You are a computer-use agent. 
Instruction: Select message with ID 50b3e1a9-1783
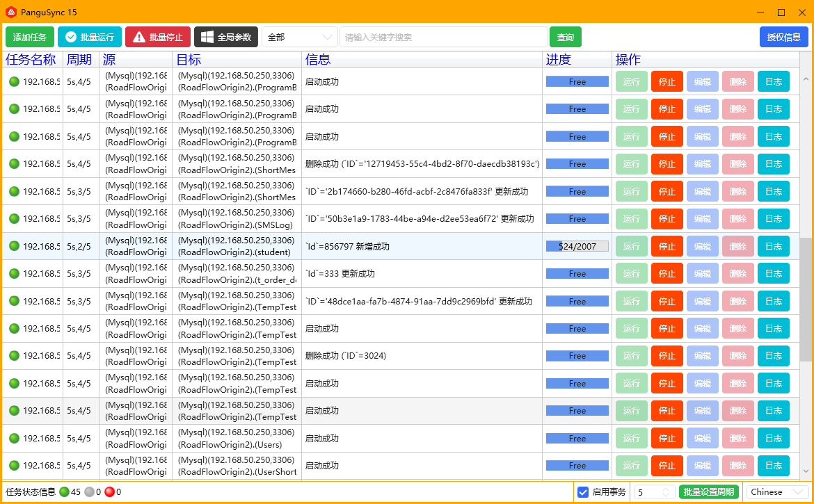click(420, 219)
